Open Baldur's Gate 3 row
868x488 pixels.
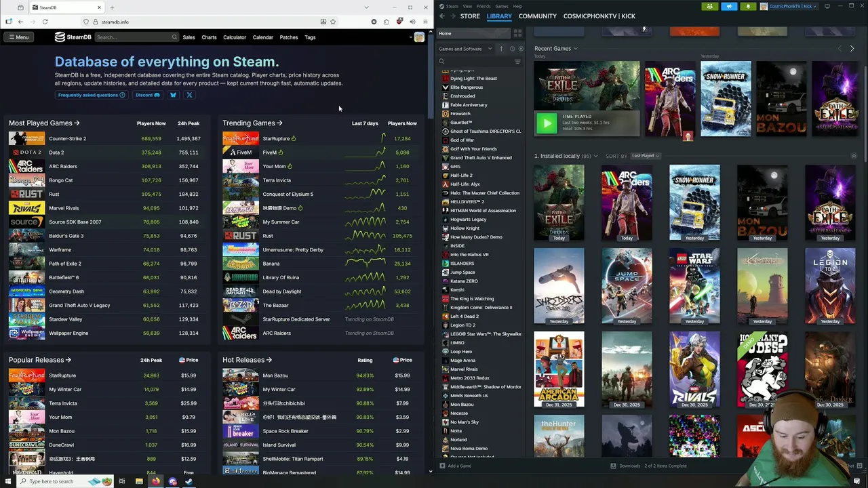(x=105, y=236)
